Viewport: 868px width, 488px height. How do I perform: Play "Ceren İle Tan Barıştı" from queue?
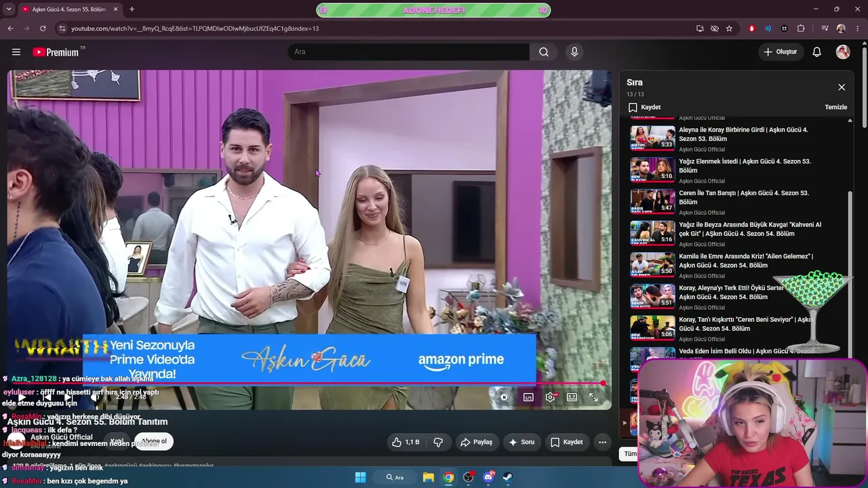[744, 198]
